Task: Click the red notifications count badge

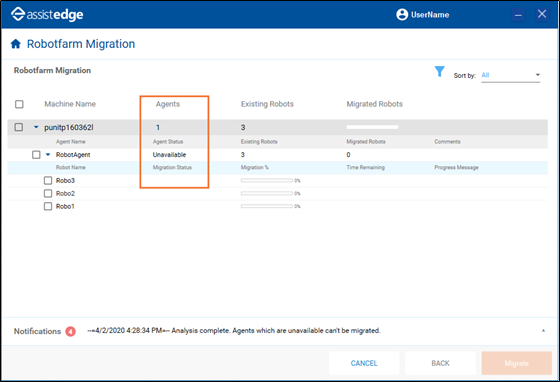Action: tap(70, 332)
